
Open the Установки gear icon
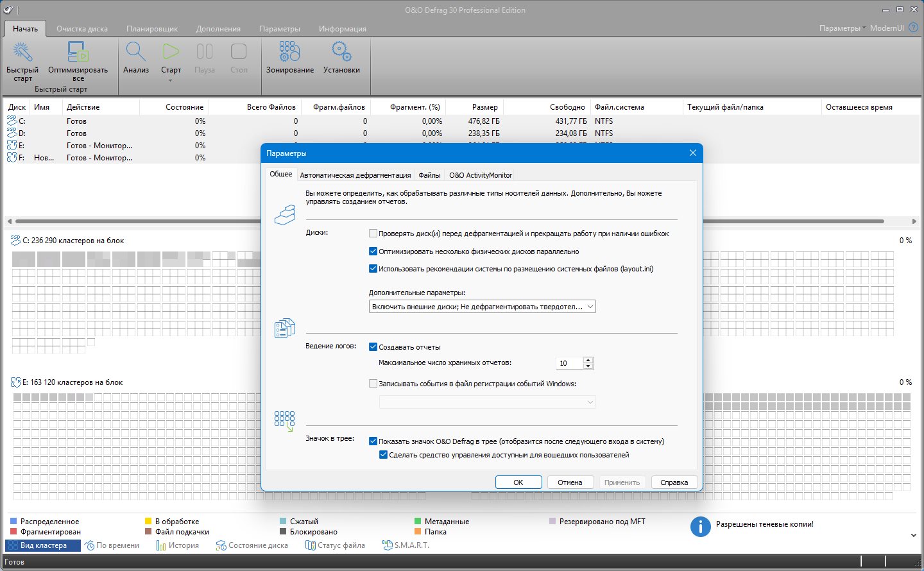click(x=341, y=52)
